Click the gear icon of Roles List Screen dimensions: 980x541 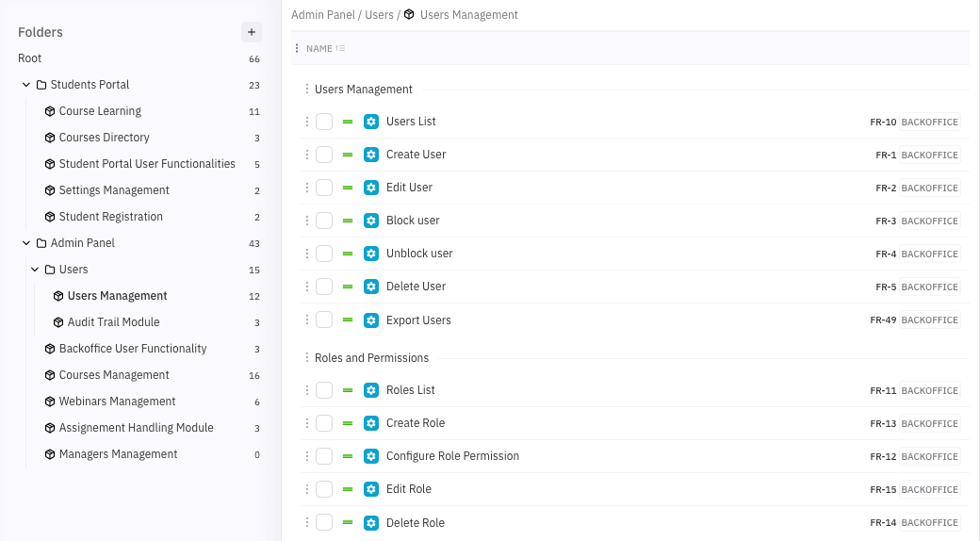[371, 390]
